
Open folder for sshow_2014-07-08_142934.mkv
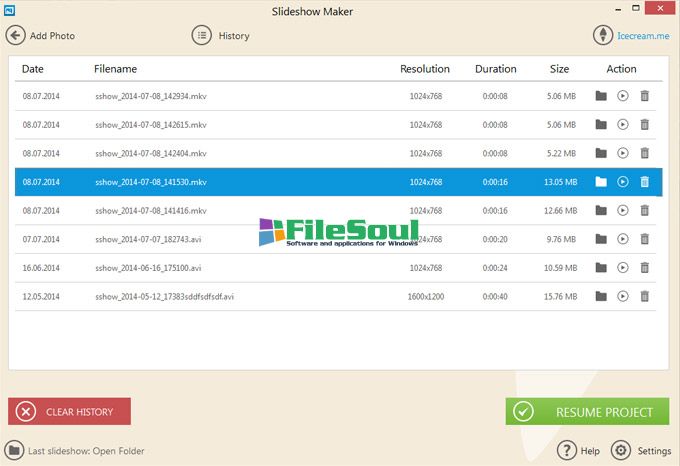(601, 97)
